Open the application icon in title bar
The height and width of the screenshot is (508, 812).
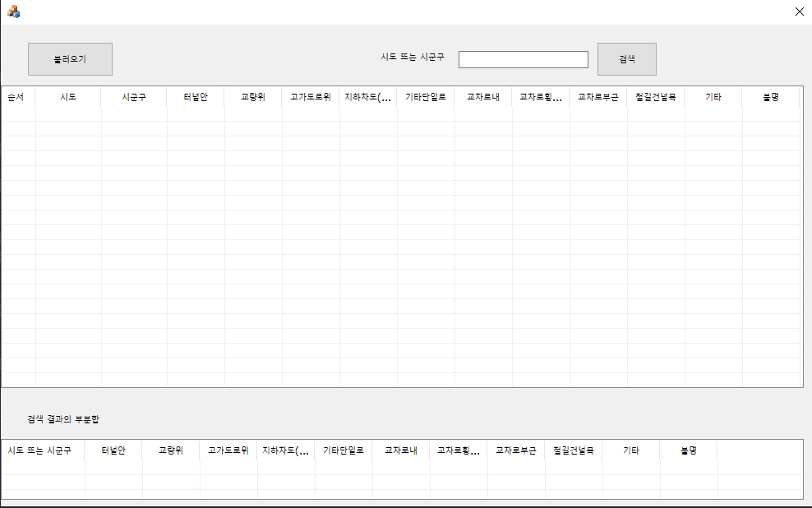pos(13,12)
